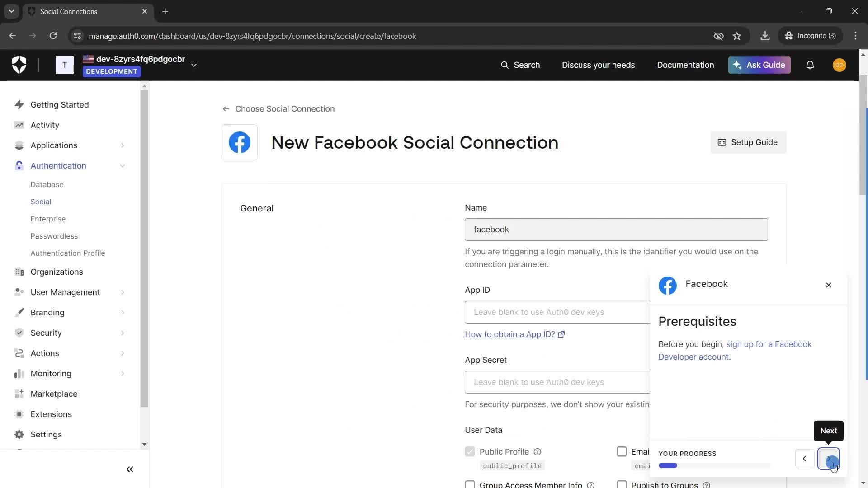Open the Database menu item
868x488 pixels.
tap(47, 184)
